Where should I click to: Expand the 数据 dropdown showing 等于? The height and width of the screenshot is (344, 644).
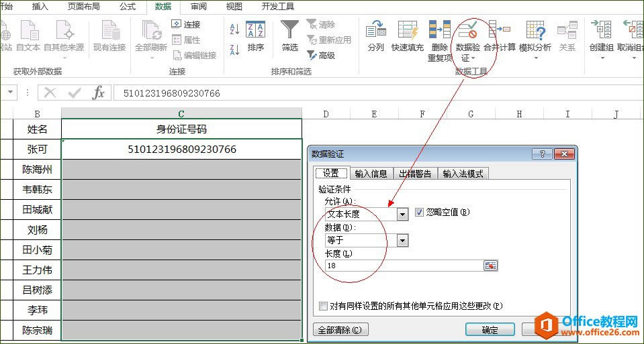point(402,240)
